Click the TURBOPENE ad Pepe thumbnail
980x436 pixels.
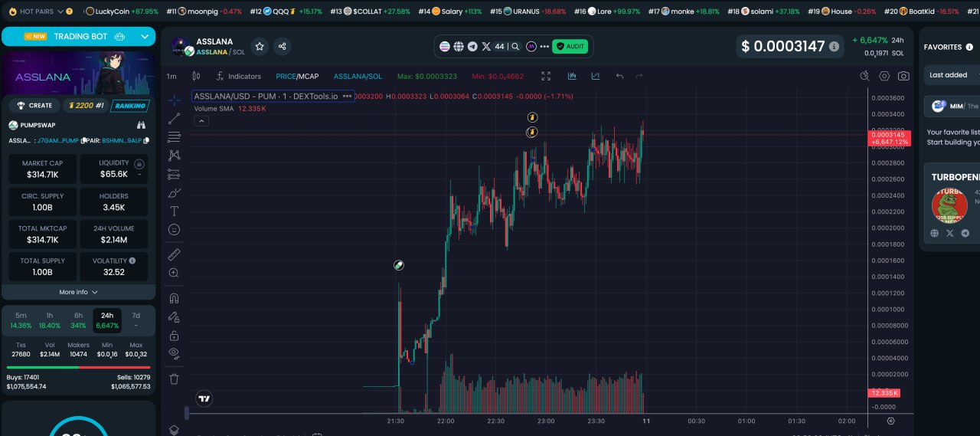949,205
